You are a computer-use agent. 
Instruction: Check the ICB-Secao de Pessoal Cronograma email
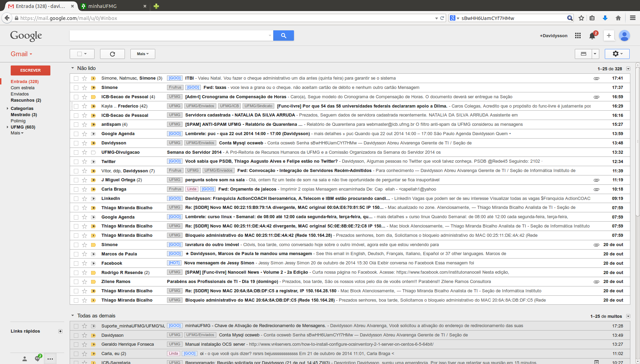coord(76,97)
